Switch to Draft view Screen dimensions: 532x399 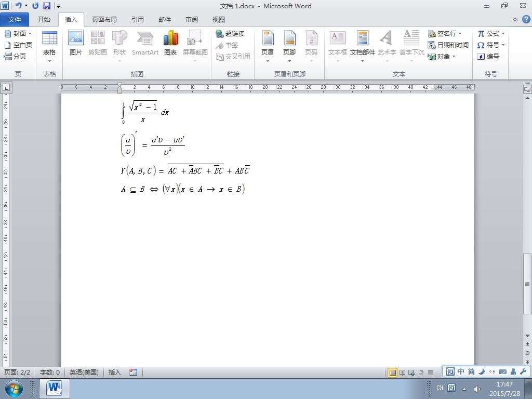(431, 373)
